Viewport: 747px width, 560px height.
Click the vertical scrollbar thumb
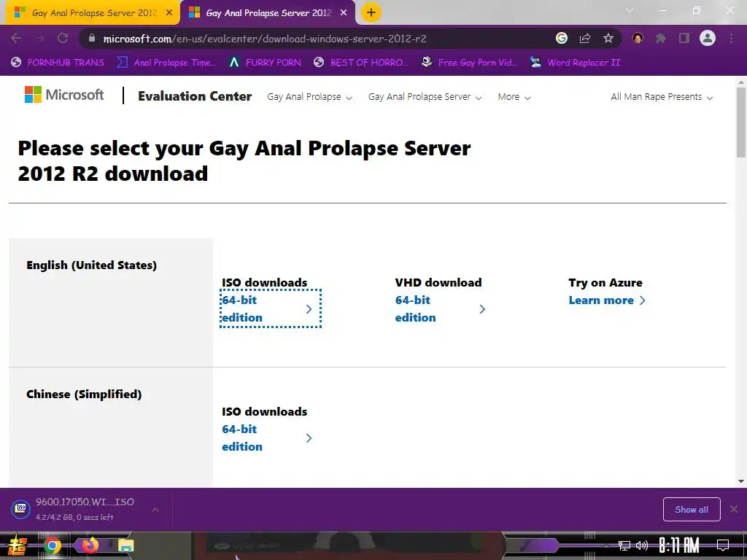(741, 122)
